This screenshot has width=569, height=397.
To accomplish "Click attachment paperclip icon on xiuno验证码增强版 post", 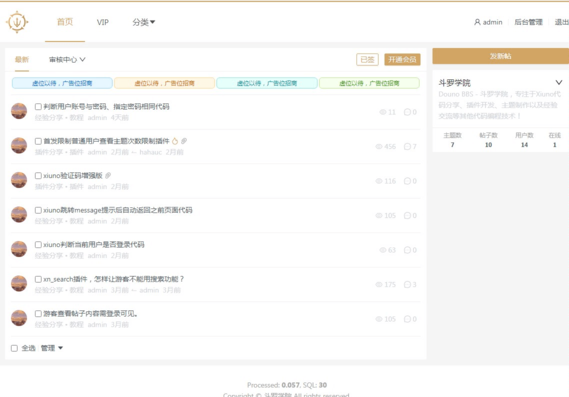I will pyautogui.click(x=108, y=176).
